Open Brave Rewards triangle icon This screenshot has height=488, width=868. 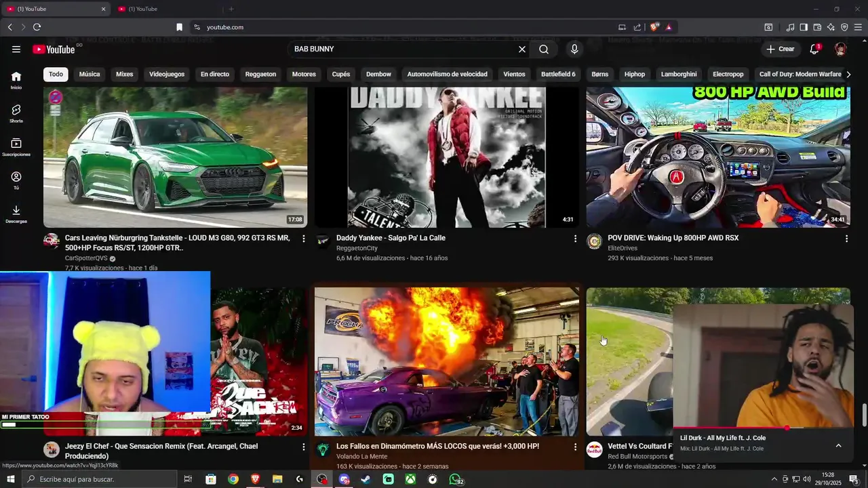669,27
